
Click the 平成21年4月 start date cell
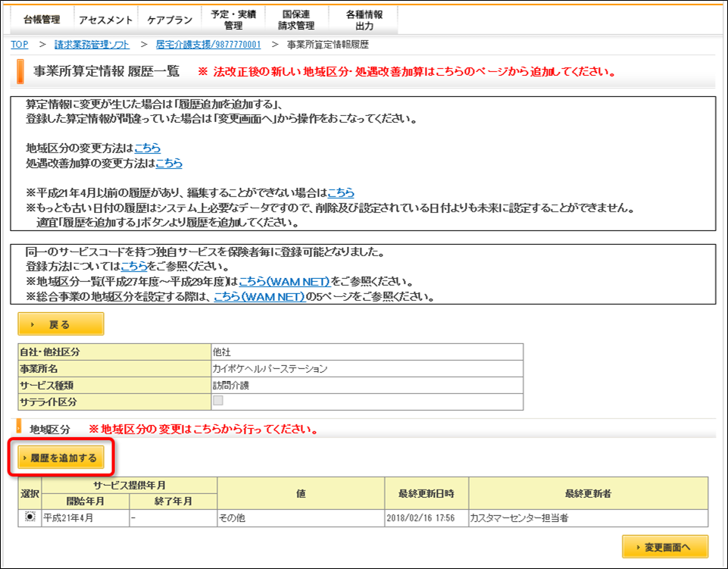coord(86,518)
